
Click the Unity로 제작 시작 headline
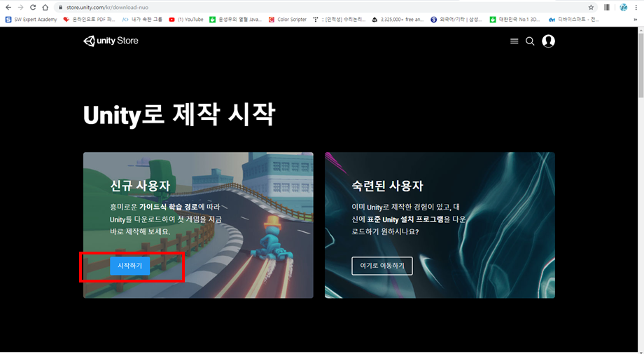point(179,115)
